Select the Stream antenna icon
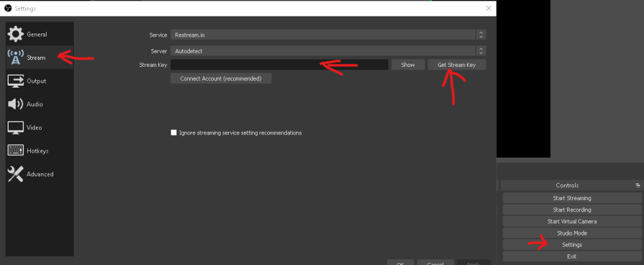Screen dimensions: 644x265 coord(16,57)
